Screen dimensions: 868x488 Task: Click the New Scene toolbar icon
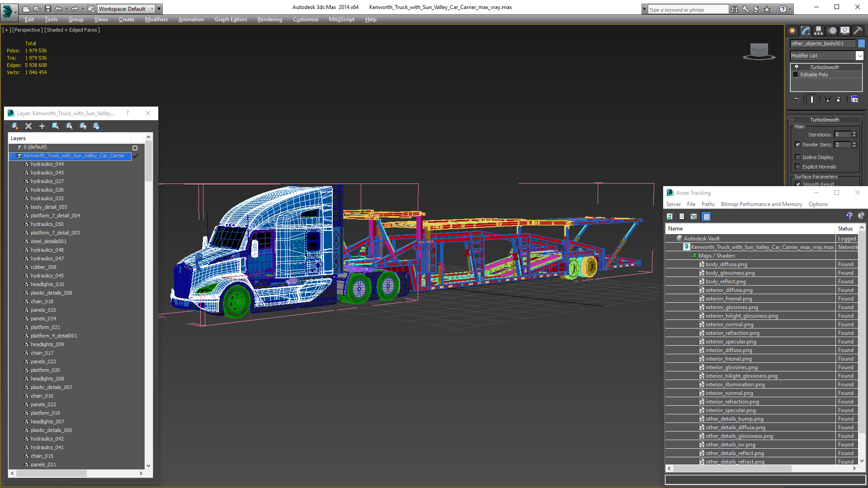[x=26, y=9]
